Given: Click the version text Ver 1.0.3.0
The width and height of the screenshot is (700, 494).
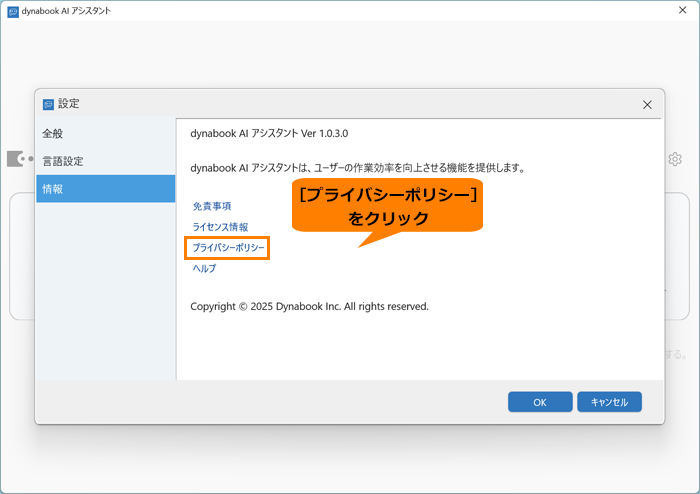Looking at the screenshot, I should [325, 133].
